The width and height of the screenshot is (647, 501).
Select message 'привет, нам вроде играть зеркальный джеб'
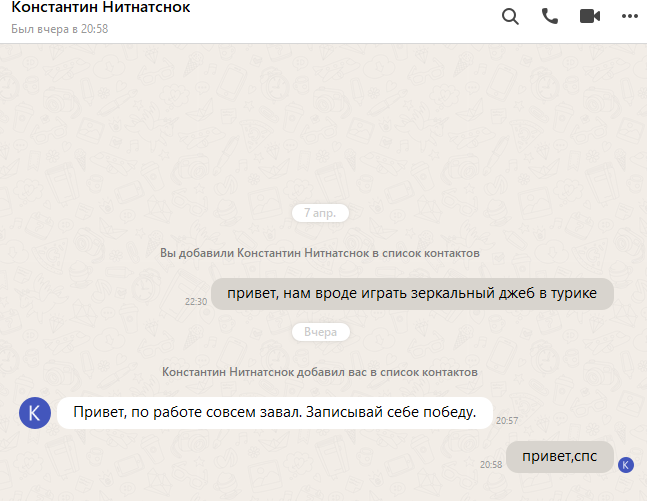point(412,294)
